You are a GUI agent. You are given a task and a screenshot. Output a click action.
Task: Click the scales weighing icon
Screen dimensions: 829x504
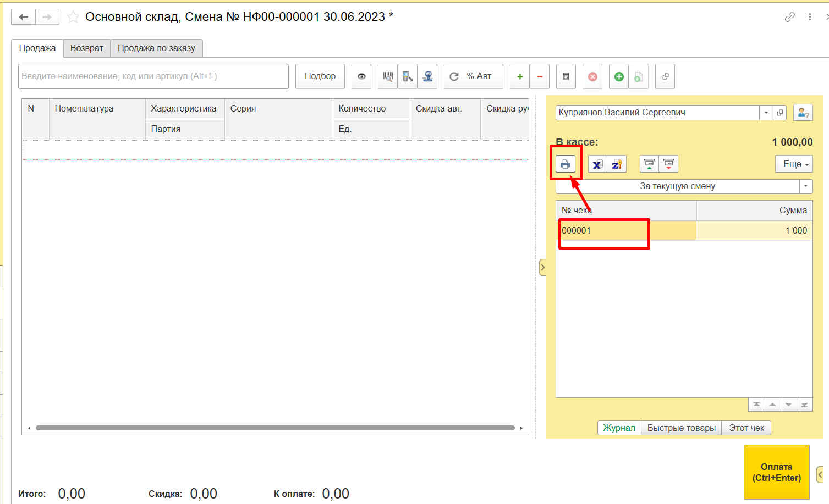click(427, 76)
